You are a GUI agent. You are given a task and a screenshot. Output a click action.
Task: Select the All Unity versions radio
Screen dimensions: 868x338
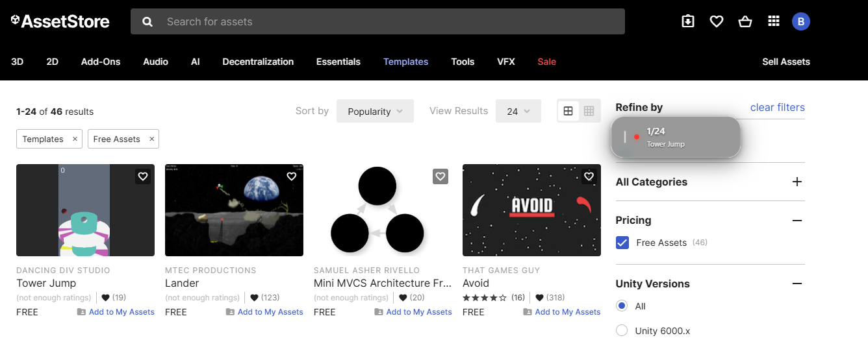point(622,306)
